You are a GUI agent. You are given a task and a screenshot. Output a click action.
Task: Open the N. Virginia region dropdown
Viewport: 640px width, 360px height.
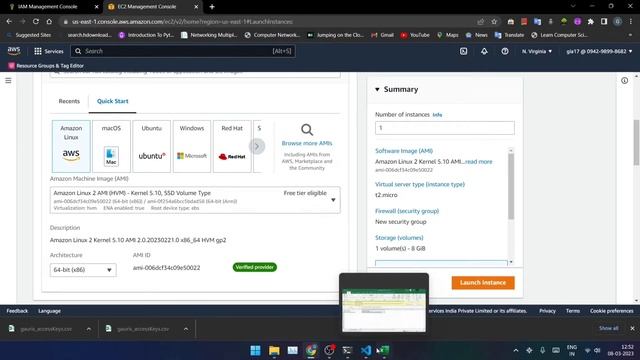tap(537, 51)
